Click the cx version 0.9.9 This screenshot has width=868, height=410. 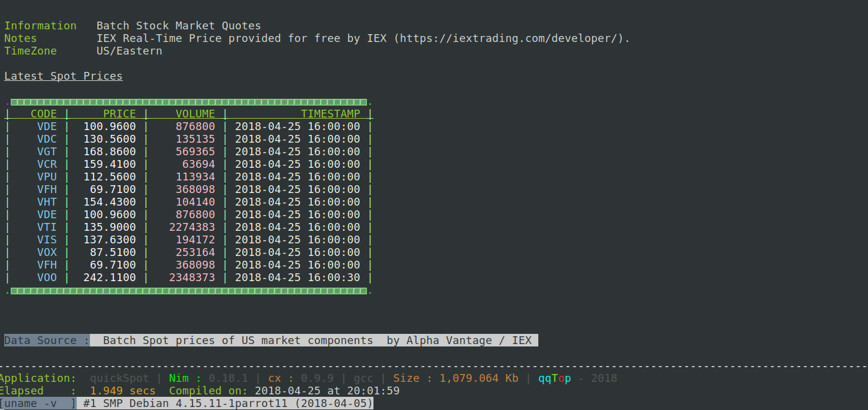317,378
